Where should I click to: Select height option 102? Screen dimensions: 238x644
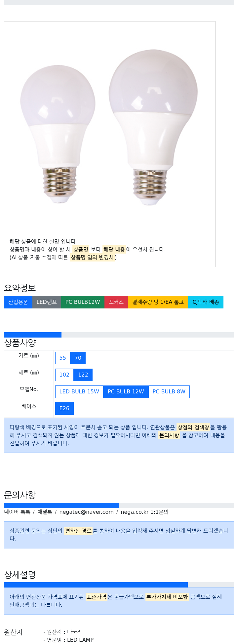(x=64, y=375)
